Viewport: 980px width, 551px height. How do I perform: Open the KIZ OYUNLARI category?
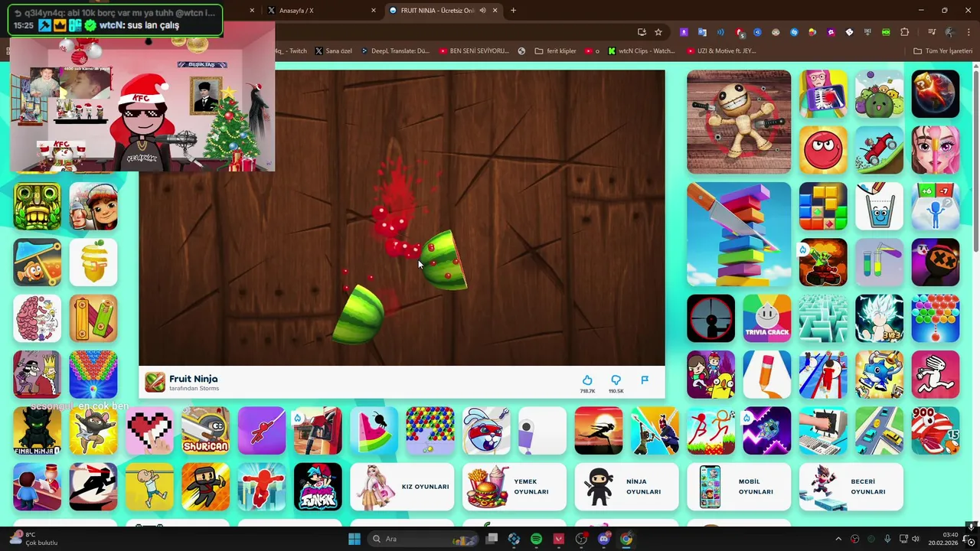[x=402, y=487]
